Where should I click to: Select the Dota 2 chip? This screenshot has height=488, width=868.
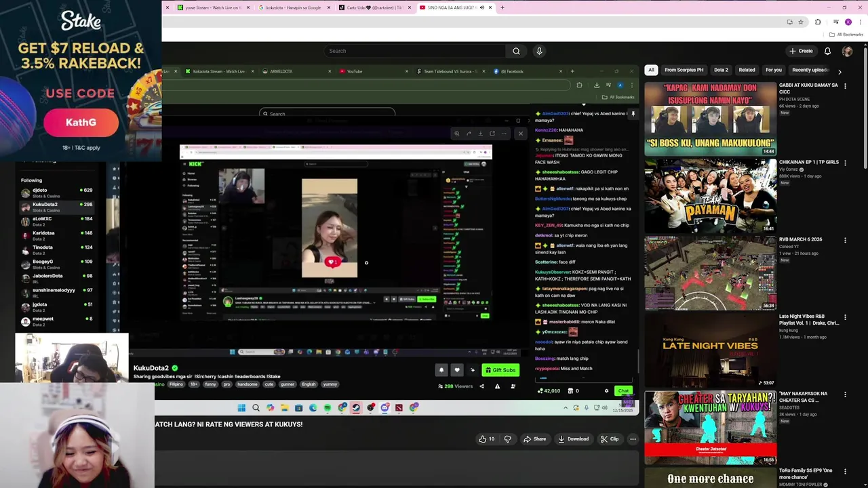(x=721, y=70)
